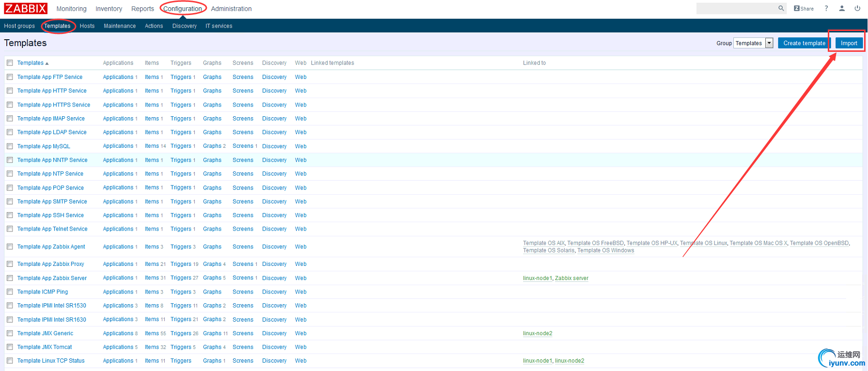Open Web of Template App HTTPS Service

(x=301, y=105)
